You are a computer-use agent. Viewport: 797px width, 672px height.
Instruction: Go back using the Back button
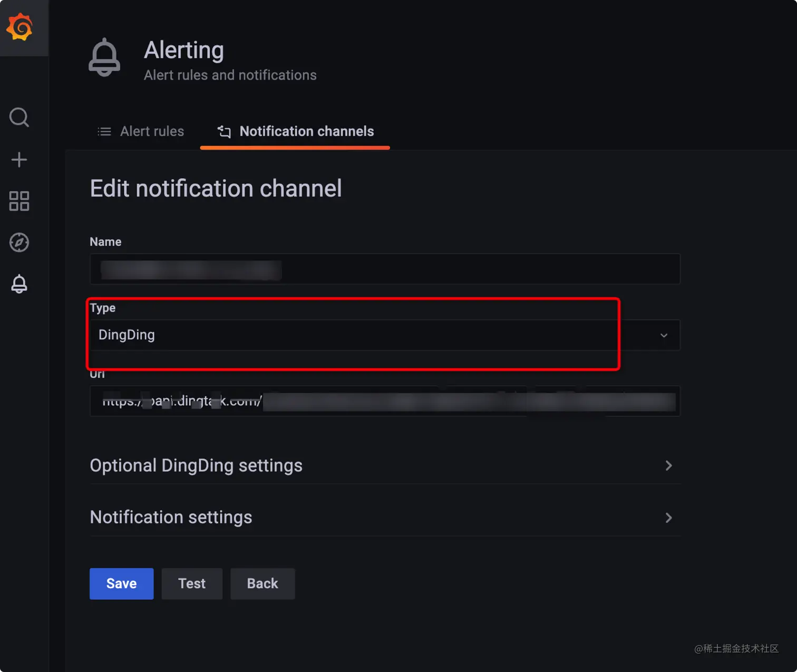coord(263,583)
